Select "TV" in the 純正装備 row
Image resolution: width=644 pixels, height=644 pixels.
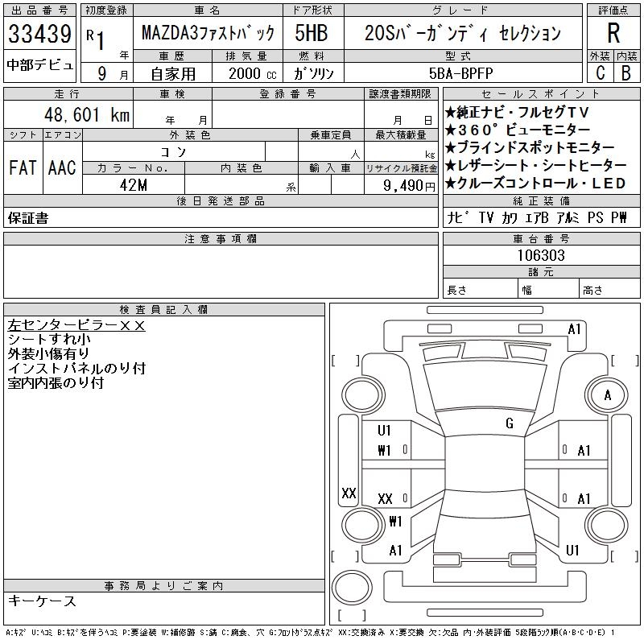(x=486, y=217)
